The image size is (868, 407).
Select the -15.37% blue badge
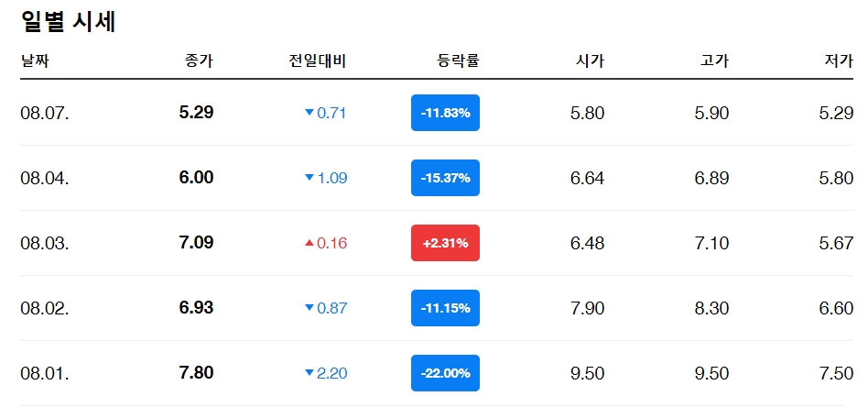click(445, 178)
